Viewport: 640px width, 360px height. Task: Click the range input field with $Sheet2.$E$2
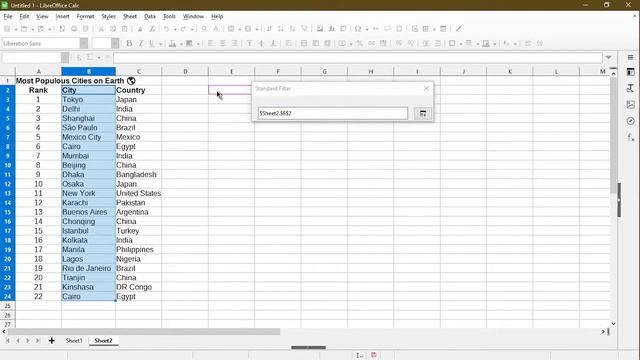pyautogui.click(x=333, y=113)
